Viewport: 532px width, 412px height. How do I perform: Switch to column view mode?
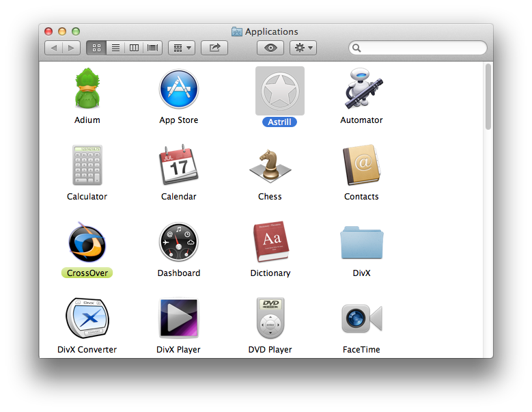[x=134, y=48]
